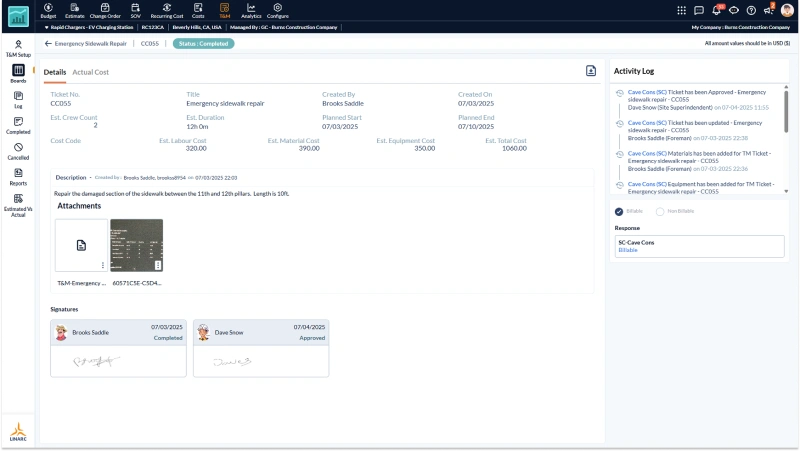The image size is (800, 451).
Task: Open T&M Setup in sidebar
Action: pyautogui.click(x=18, y=48)
